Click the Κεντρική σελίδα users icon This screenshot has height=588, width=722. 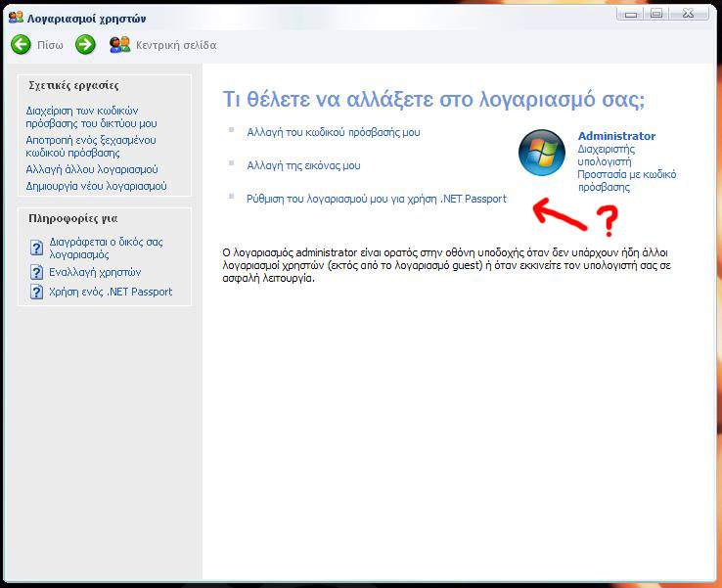pyautogui.click(x=119, y=45)
